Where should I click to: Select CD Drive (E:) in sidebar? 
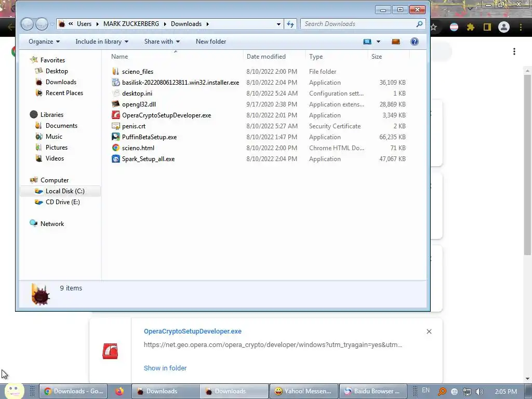tap(62, 202)
